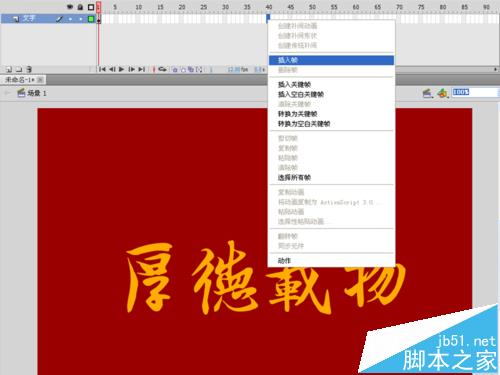This screenshot has height=375, width=500.
Task: Go to the first frame
Action: 102,69
